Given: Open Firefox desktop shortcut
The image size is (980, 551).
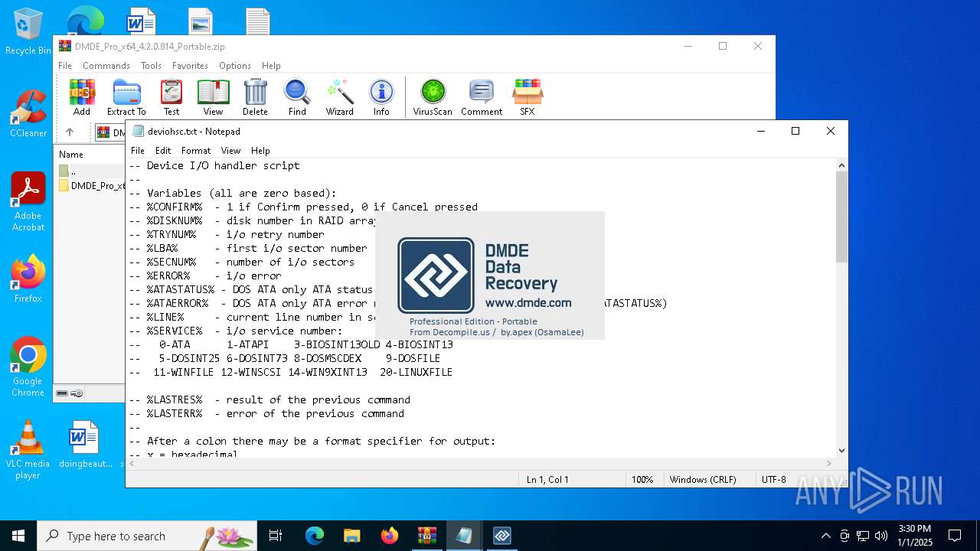Looking at the screenshot, I should pos(28,279).
